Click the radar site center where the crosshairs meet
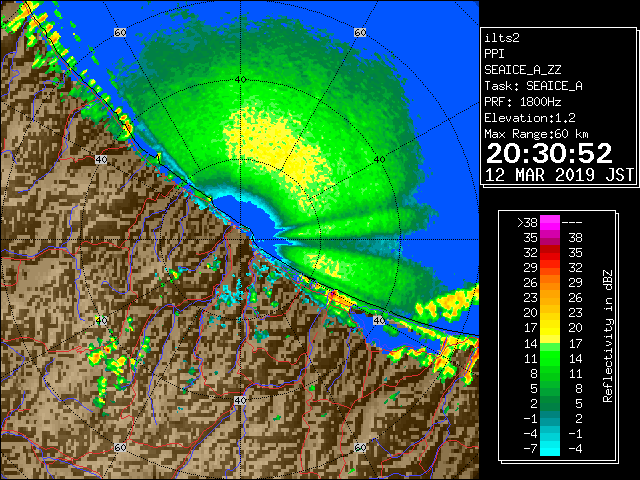640x480 pixels. (x=240, y=240)
